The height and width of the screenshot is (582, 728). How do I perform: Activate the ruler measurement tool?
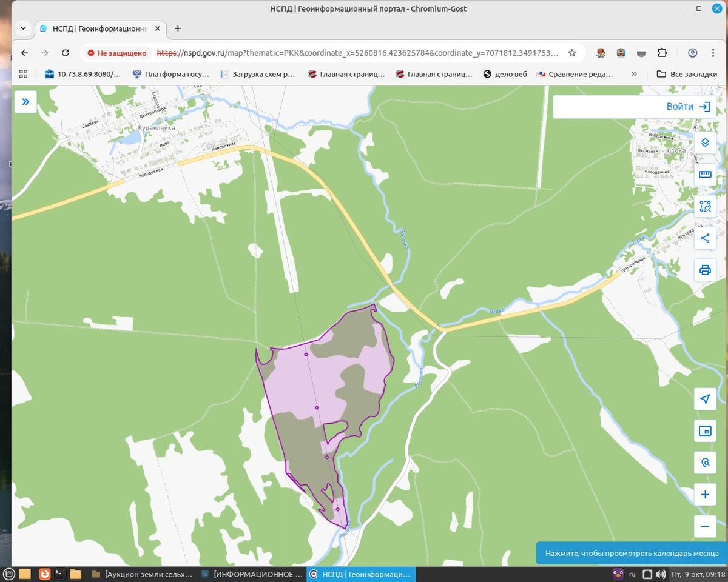(x=705, y=175)
